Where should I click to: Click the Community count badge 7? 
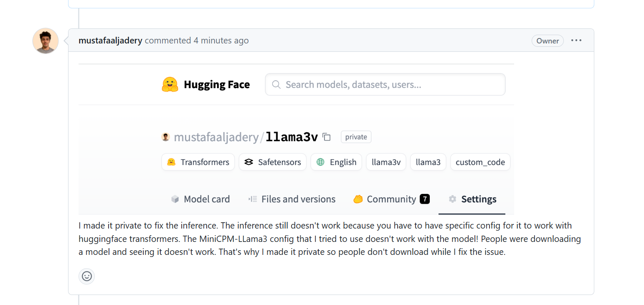coord(425,199)
